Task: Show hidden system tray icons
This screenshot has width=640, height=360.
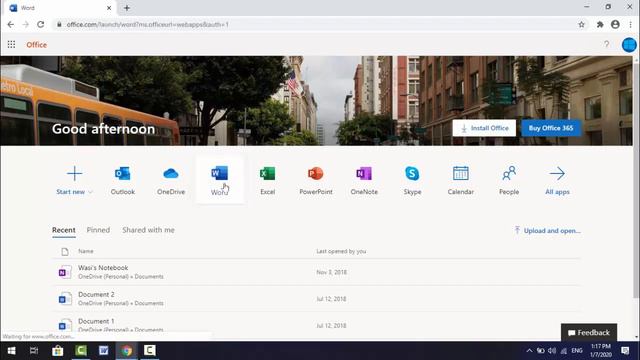Action: tap(529, 351)
